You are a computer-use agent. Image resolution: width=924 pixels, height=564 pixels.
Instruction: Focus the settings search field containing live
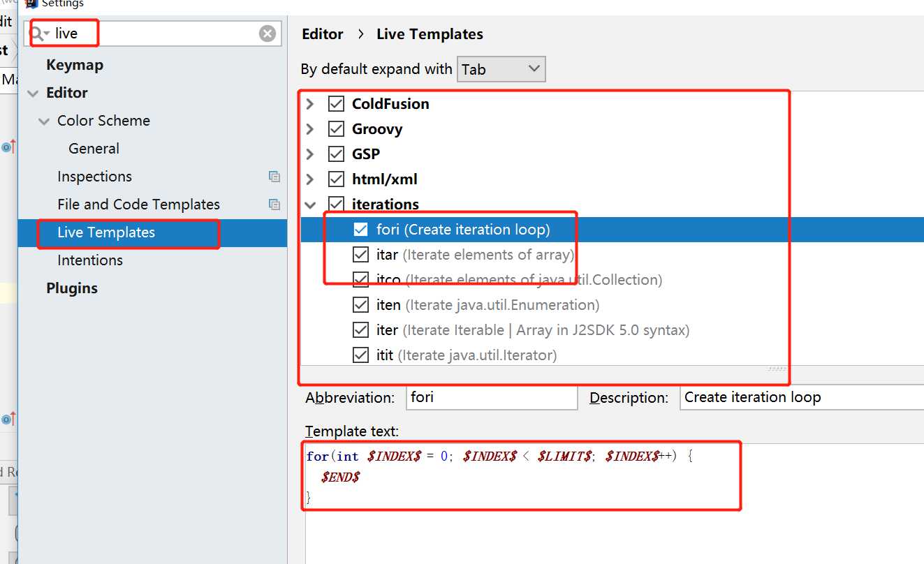[154, 34]
